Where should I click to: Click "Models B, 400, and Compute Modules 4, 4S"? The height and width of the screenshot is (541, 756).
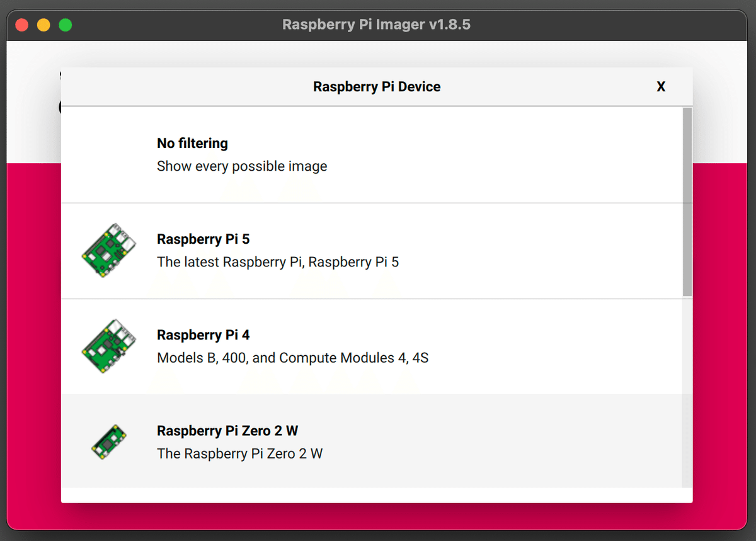[293, 358]
